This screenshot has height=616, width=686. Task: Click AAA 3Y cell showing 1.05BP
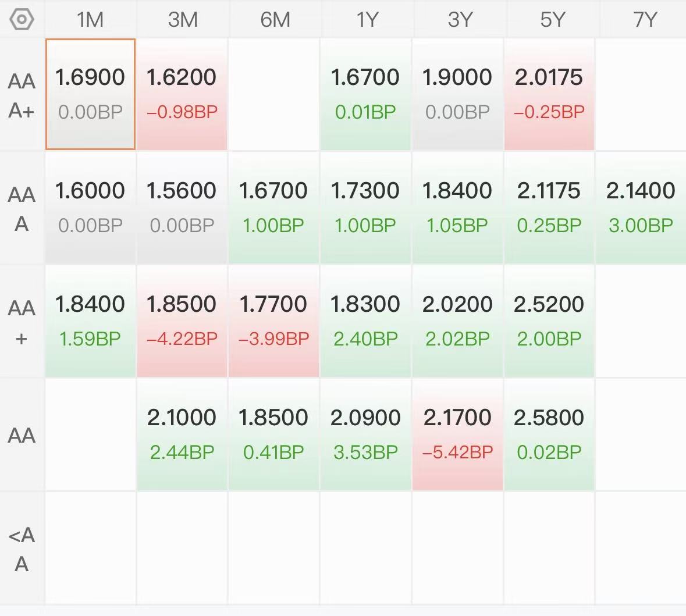click(457, 207)
